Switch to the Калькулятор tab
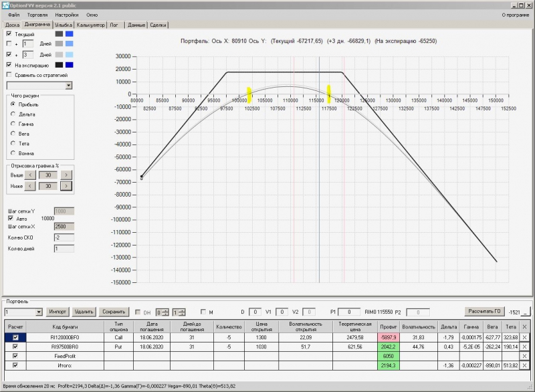This screenshot has width=535, height=392. click(90, 25)
